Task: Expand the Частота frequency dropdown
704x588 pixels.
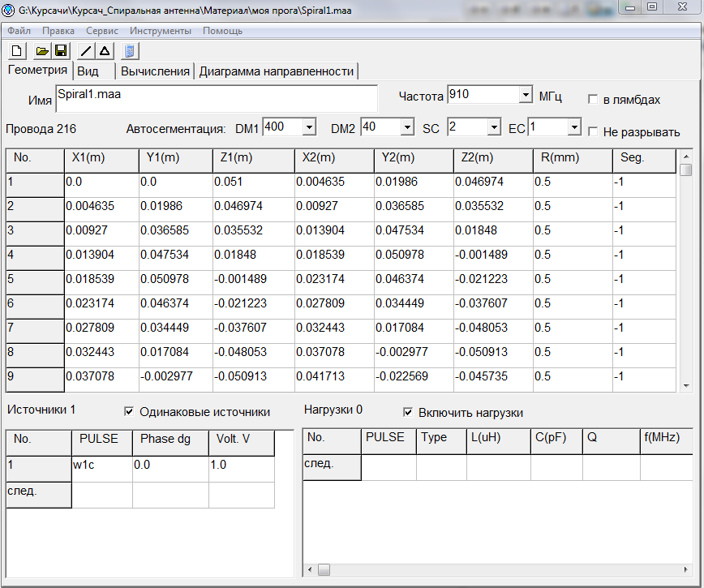Action: [525, 95]
